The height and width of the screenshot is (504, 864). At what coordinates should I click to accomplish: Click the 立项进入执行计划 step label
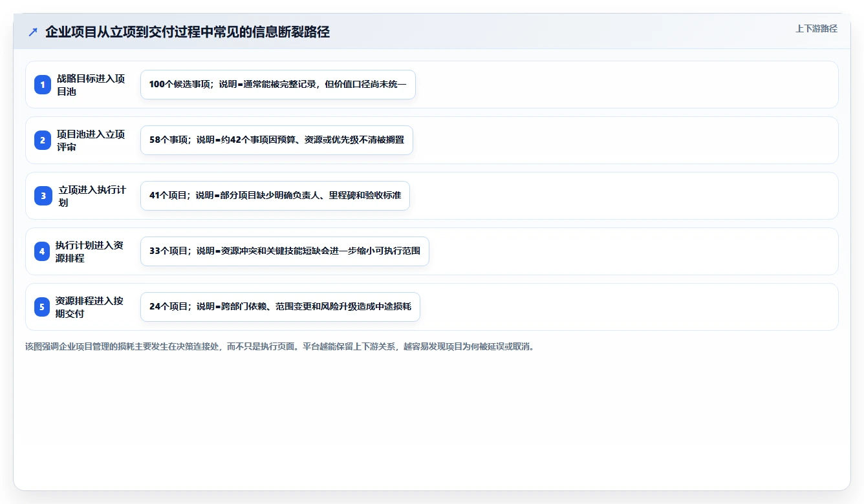(92, 196)
